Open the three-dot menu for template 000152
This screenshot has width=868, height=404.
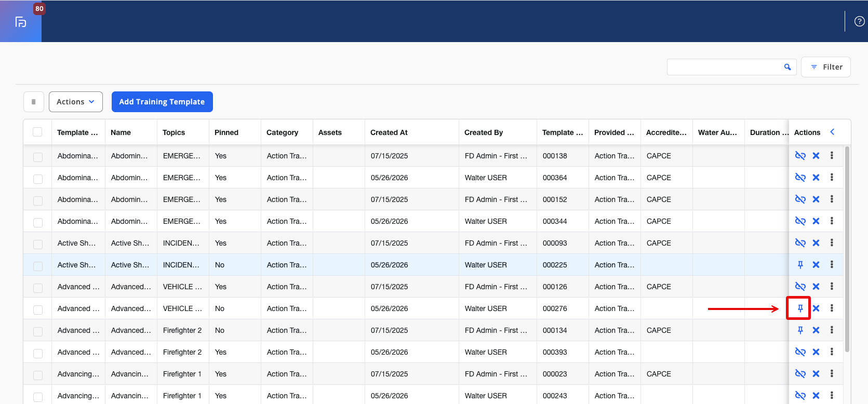tap(832, 199)
